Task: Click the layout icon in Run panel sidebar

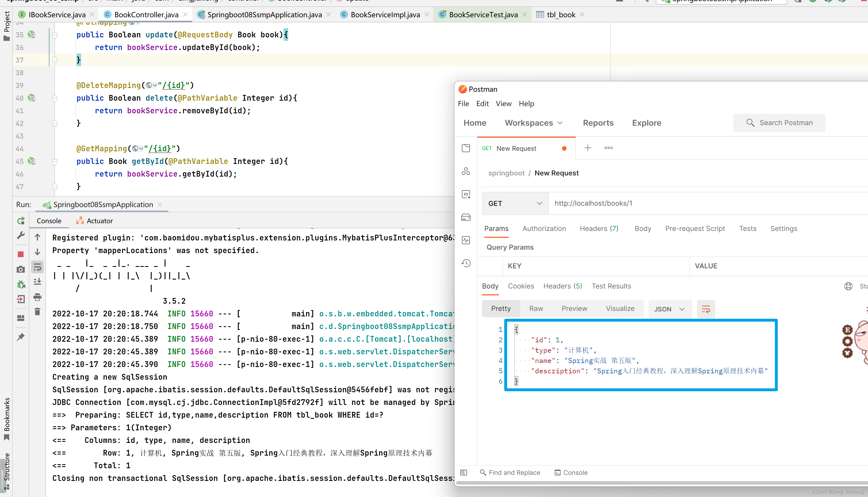Action: pos(21,318)
